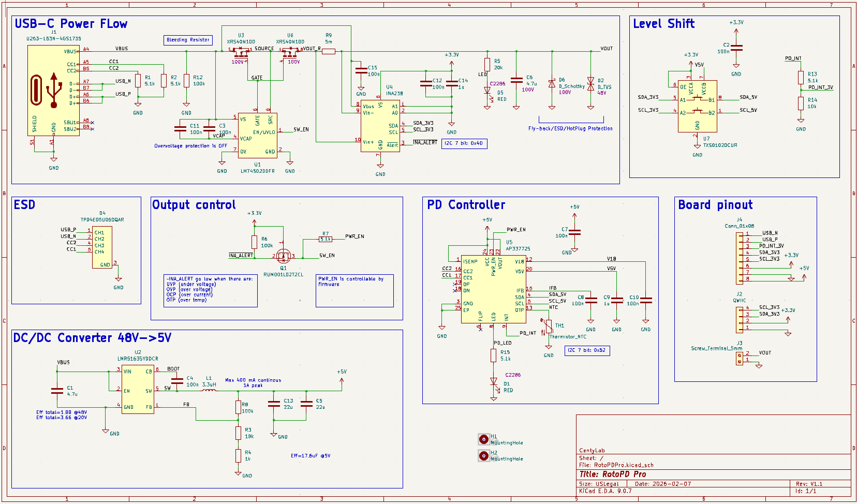Click the USB-C Power Flow heading
The width and height of the screenshot is (857, 504).
tap(71, 24)
